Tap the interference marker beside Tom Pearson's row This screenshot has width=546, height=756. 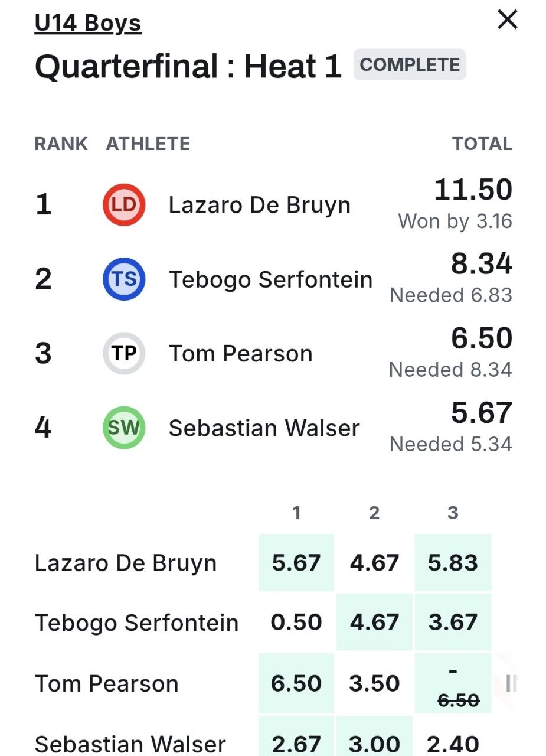tap(511, 683)
